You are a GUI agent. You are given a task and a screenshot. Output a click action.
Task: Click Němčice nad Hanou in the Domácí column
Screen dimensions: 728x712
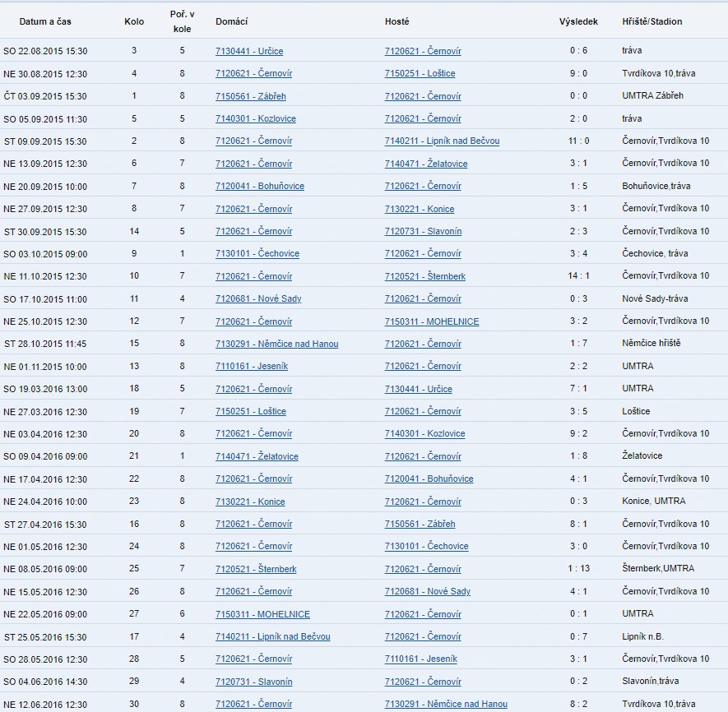point(276,344)
